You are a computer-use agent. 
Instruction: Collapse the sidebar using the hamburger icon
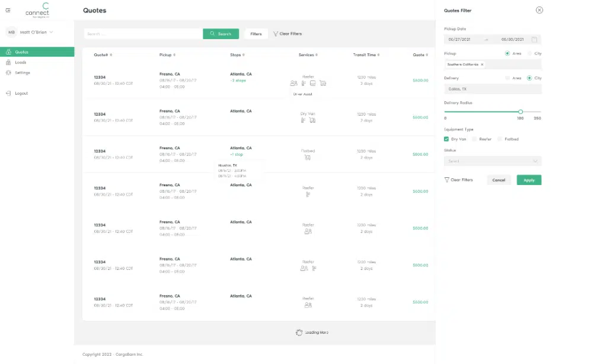pos(8,10)
